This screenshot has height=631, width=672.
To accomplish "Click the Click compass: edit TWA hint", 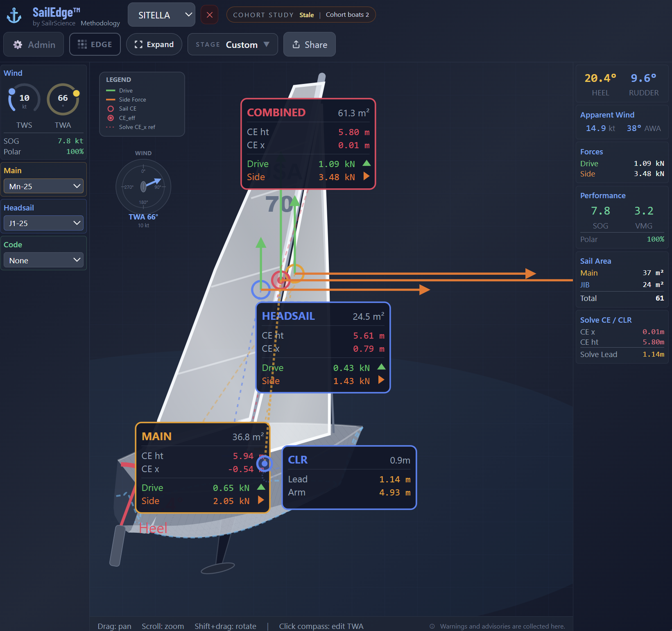I will (x=321, y=626).
